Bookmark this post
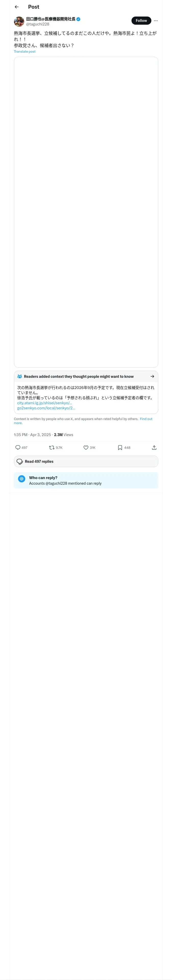This screenshot has width=172, height=980. coord(120,448)
